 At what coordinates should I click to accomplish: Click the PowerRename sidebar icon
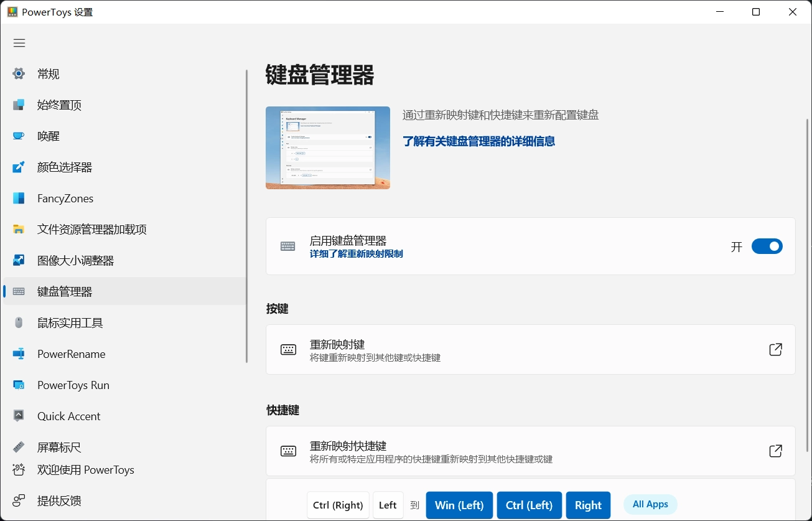pyautogui.click(x=19, y=354)
